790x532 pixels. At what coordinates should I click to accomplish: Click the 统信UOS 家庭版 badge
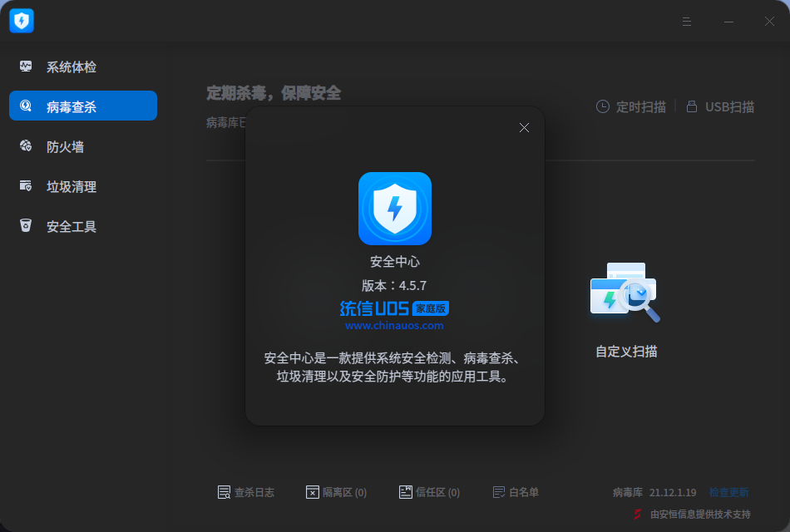[x=395, y=308]
